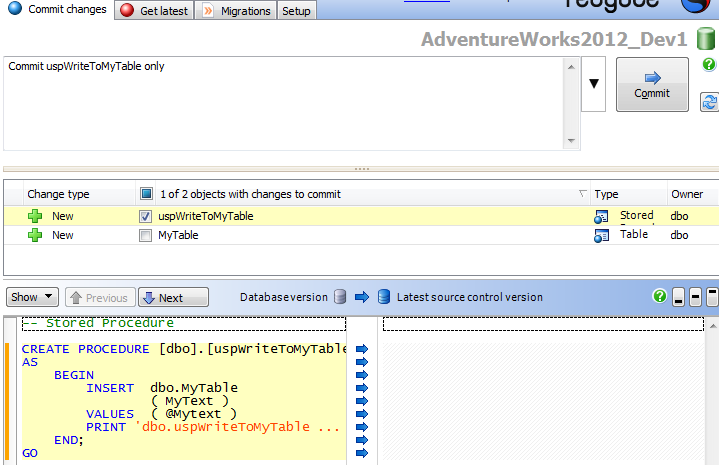719x465 pixels.
Task: Click the splitter grip above the objects list
Action: click(x=361, y=169)
